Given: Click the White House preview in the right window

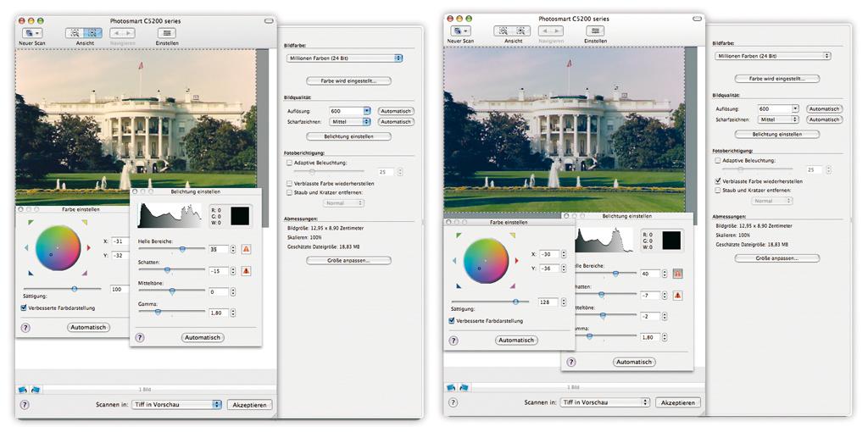Looking at the screenshot, I should coord(565,130).
